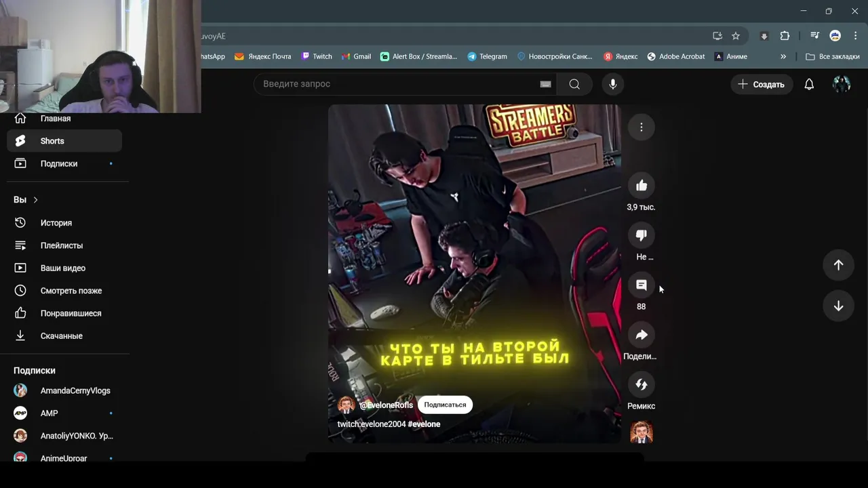Click the browser address bar

(x=453, y=36)
